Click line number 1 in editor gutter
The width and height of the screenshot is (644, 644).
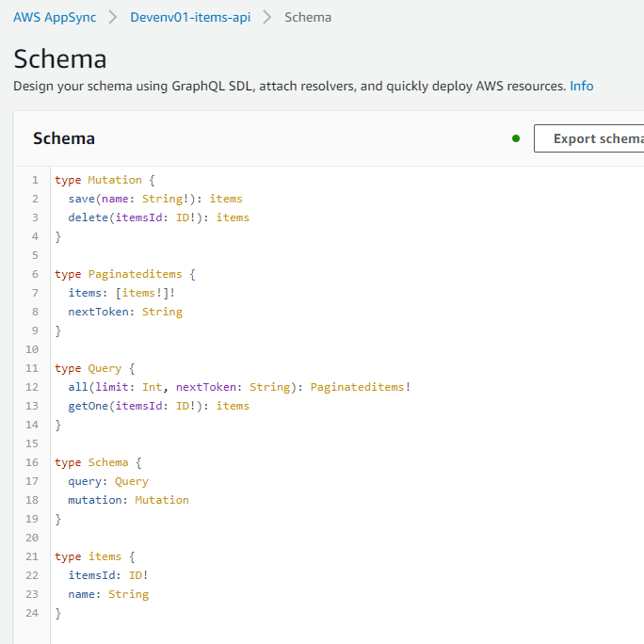pos(35,180)
